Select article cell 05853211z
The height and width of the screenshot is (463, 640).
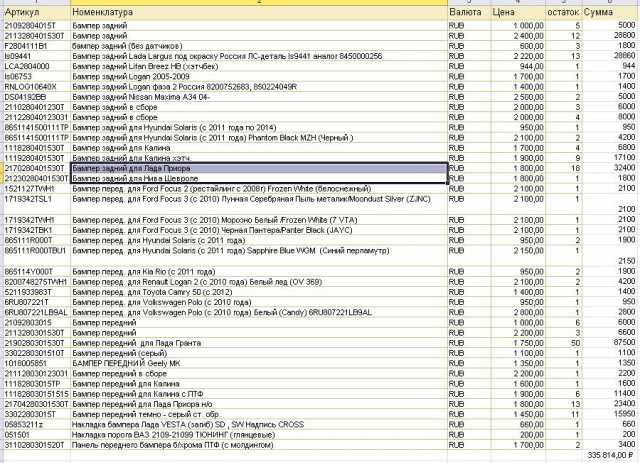[36, 425]
